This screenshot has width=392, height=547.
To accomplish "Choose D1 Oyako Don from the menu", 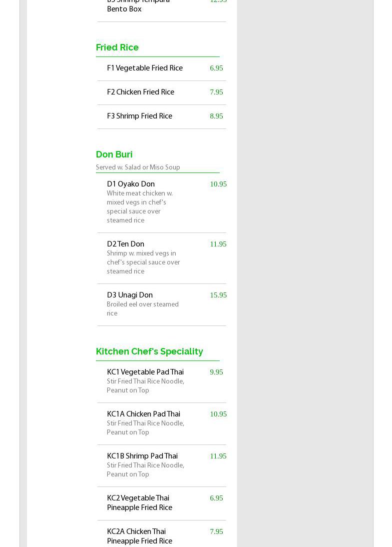I will click(131, 184).
